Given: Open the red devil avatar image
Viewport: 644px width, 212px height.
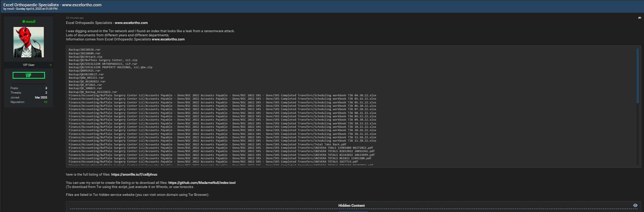Looking at the screenshot, I should pos(28,42).
